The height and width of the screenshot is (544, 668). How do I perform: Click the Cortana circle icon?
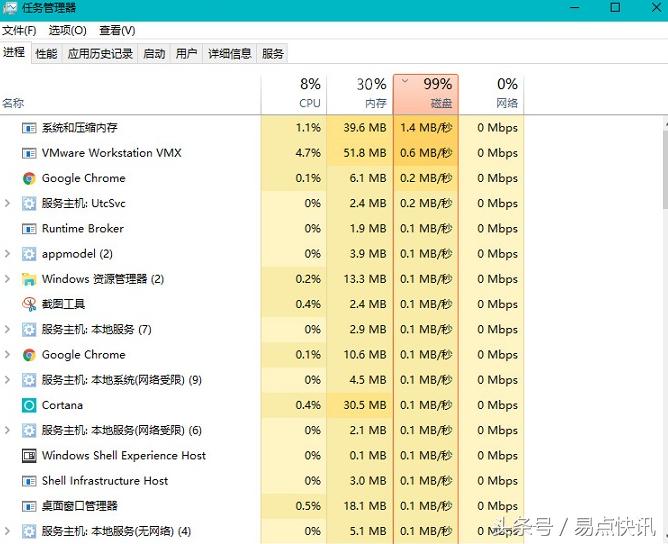click(29, 405)
